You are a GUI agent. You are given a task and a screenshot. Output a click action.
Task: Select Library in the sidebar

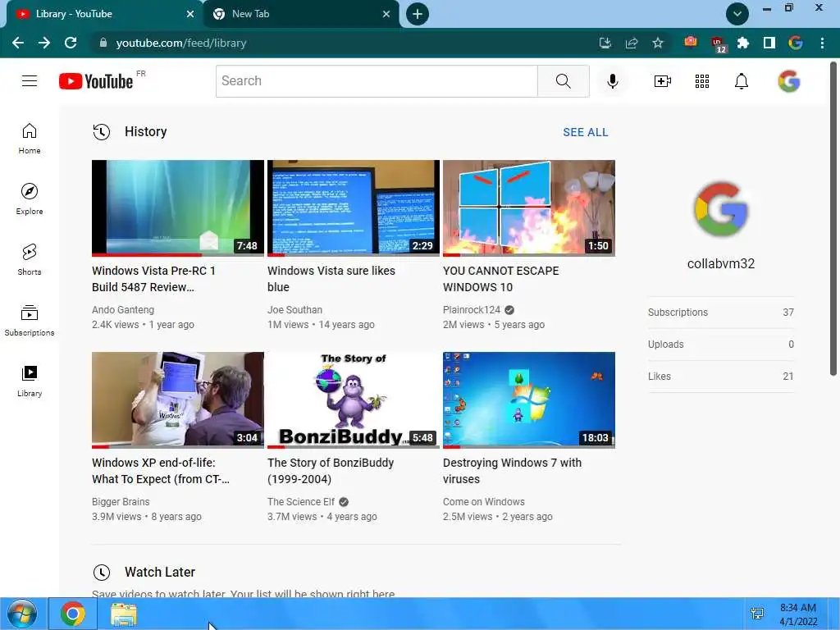(x=30, y=381)
